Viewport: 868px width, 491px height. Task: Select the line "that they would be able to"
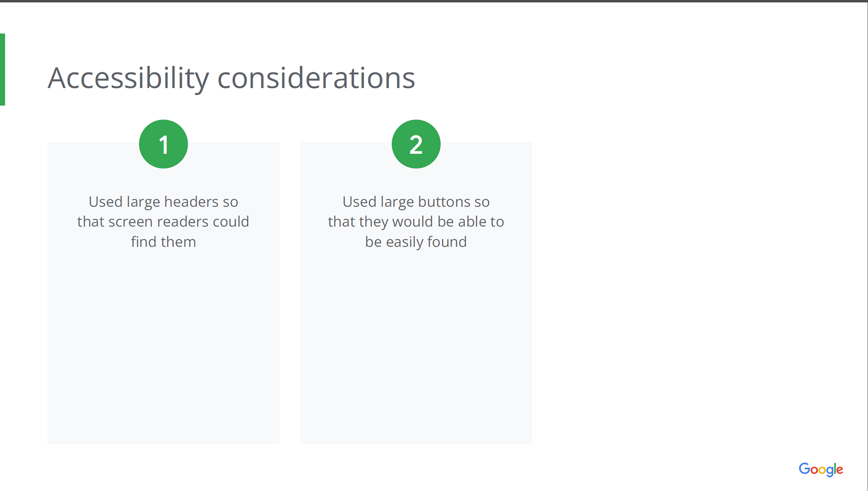(x=416, y=222)
